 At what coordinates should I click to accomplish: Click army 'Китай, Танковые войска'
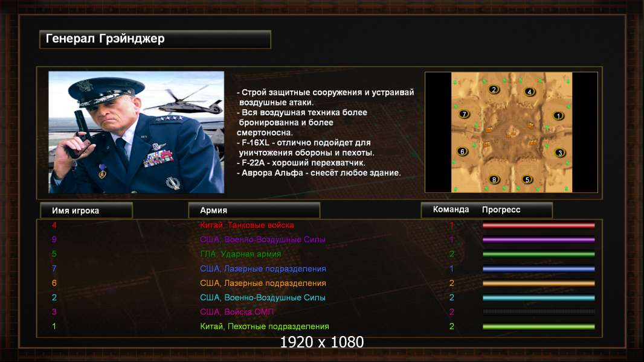tap(247, 225)
